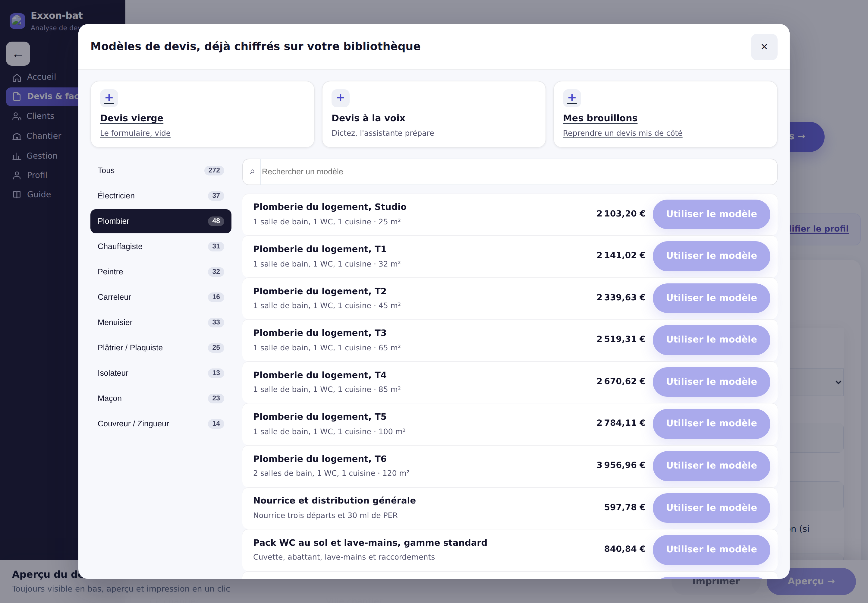Click the price 840,84 €

[x=624, y=549]
